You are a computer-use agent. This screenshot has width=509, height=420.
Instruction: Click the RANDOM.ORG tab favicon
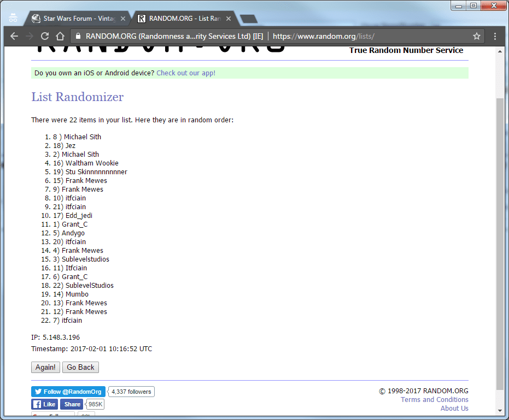[x=142, y=19]
